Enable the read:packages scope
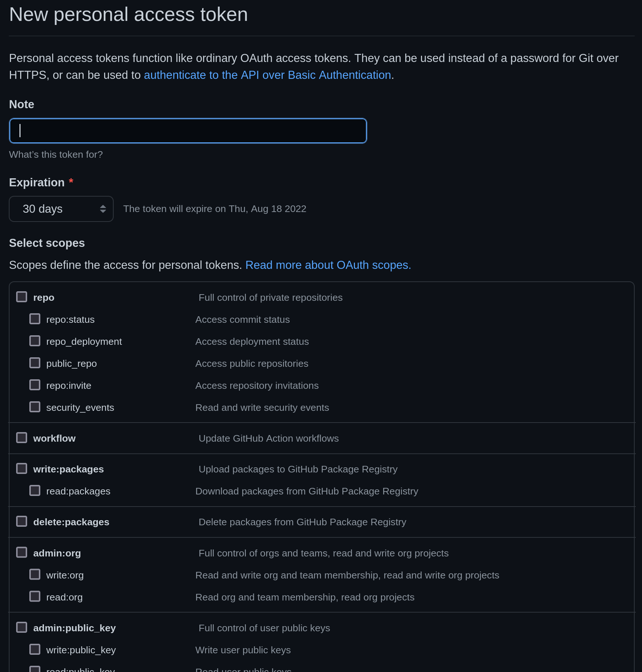642x672 pixels. [x=35, y=490]
